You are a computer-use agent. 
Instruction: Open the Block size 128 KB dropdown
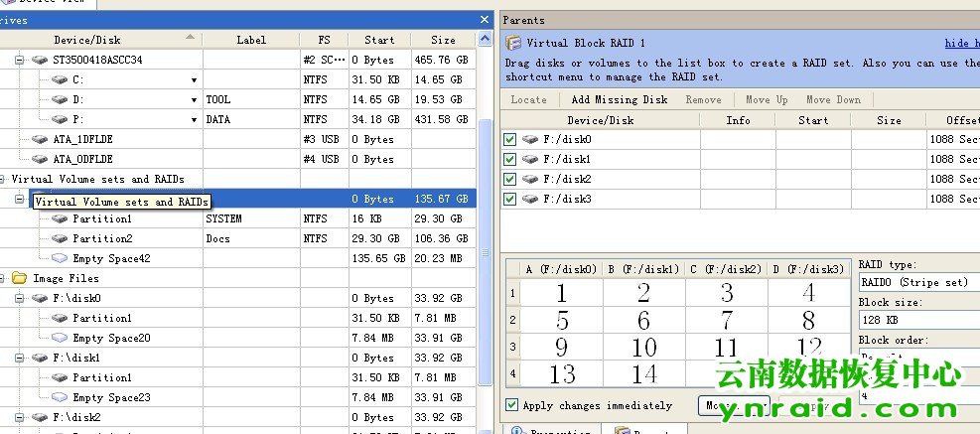(x=918, y=321)
